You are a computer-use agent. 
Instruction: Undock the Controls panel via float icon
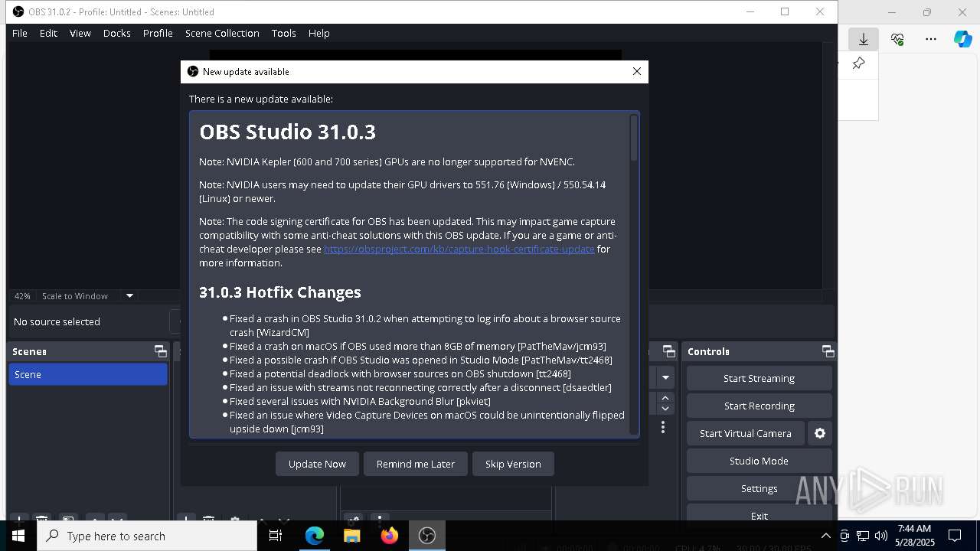click(828, 351)
